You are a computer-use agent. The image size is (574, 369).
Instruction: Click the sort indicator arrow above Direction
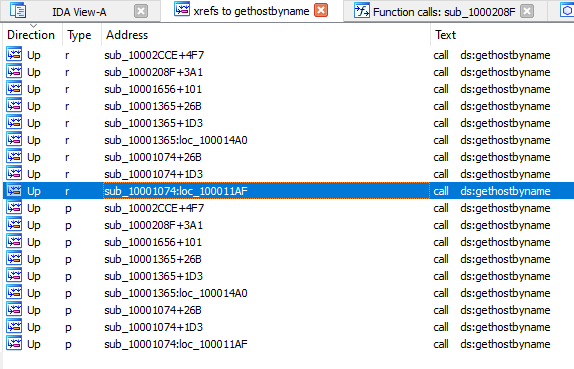point(33,26)
